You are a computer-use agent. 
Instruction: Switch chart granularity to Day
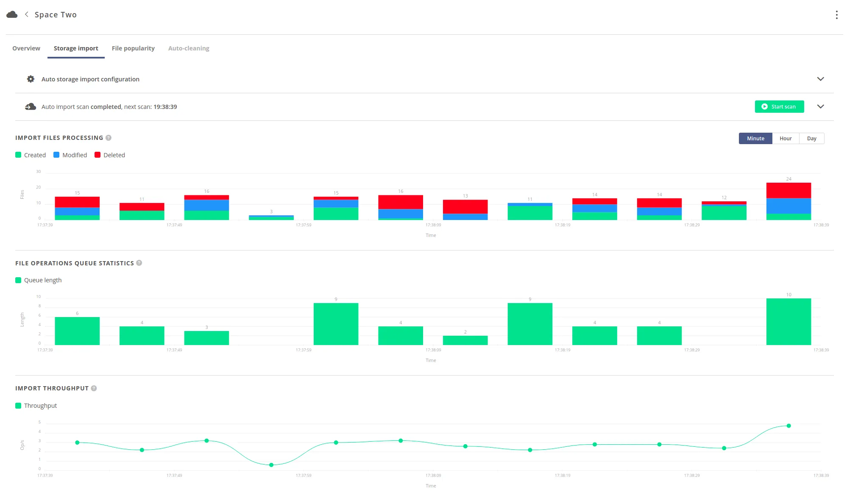pyautogui.click(x=811, y=138)
